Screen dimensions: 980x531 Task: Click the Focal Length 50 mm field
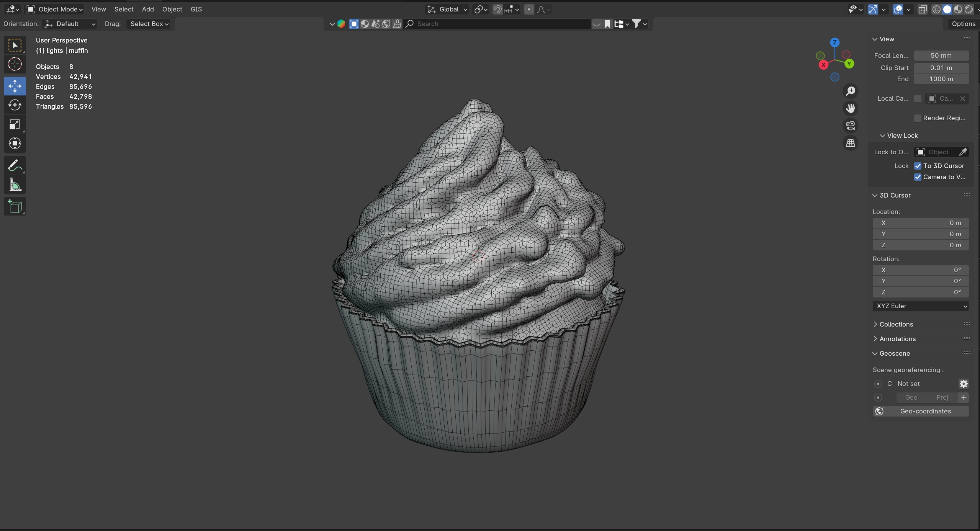coord(941,56)
